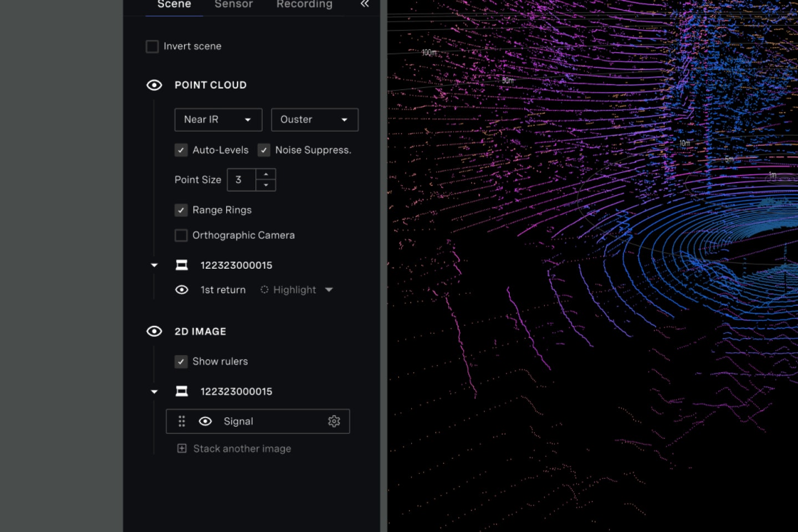
Task: Switch to the Recording tab
Action: point(304,4)
